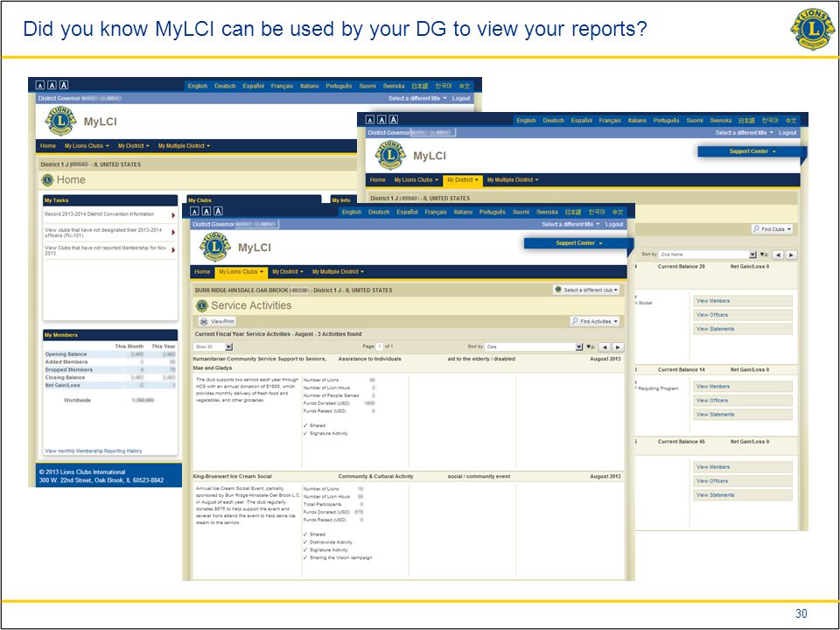The width and height of the screenshot is (840, 630).
Task: Open the Find Activities dropdown
Action: point(595,321)
